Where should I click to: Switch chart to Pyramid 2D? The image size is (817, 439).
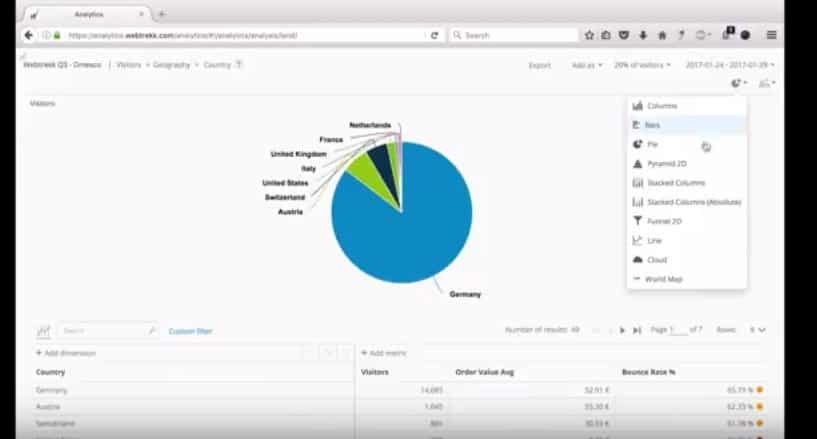tap(666, 164)
